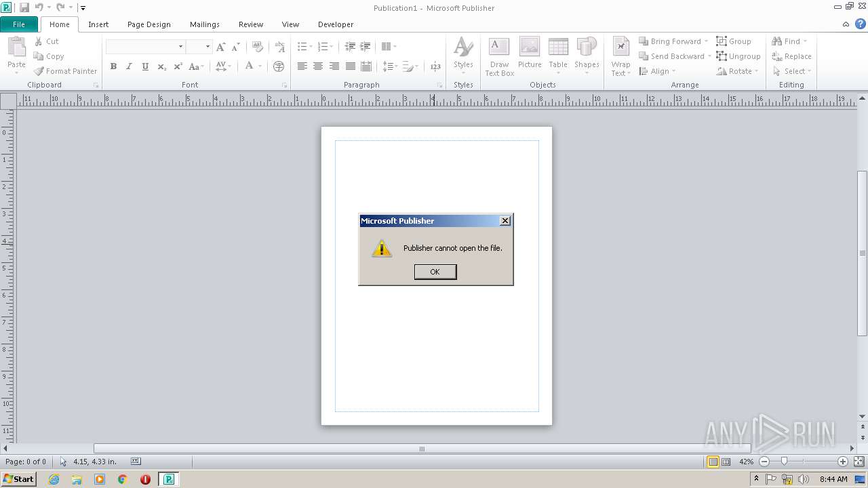Image resolution: width=868 pixels, height=488 pixels.
Task: Open the Review tab
Action: click(x=251, y=24)
